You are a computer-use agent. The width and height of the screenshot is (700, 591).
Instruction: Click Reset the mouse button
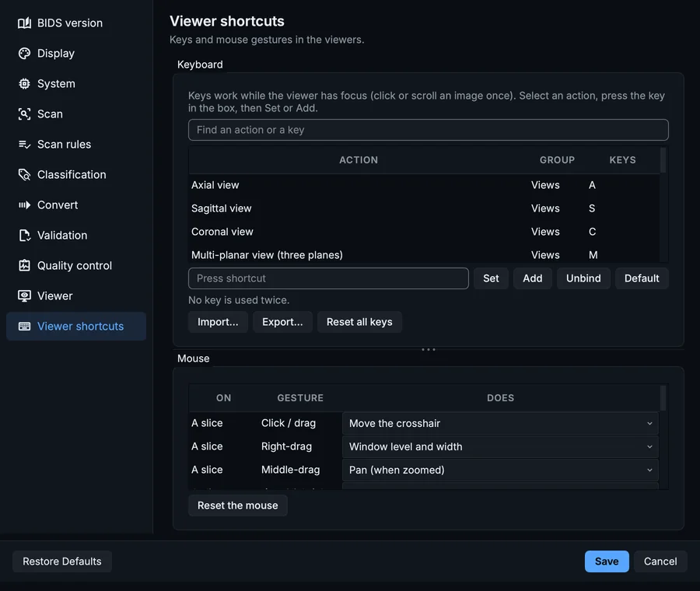237,505
